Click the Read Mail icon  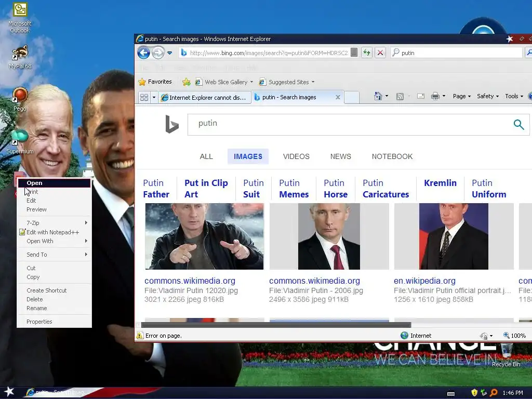coord(421,96)
